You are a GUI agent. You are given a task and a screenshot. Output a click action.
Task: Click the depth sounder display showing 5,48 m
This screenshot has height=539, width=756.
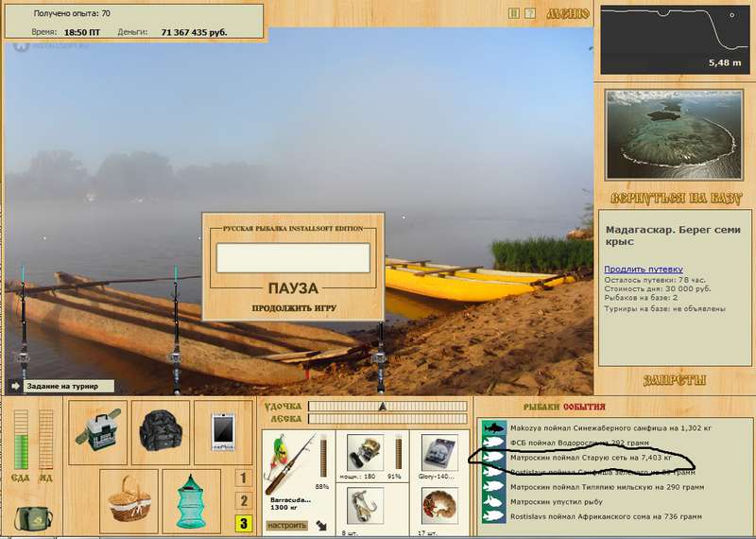coord(675,40)
